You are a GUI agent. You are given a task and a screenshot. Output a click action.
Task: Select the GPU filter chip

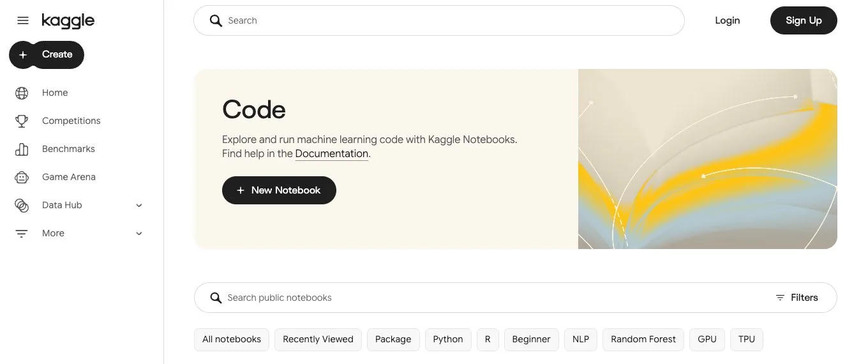click(707, 340)
